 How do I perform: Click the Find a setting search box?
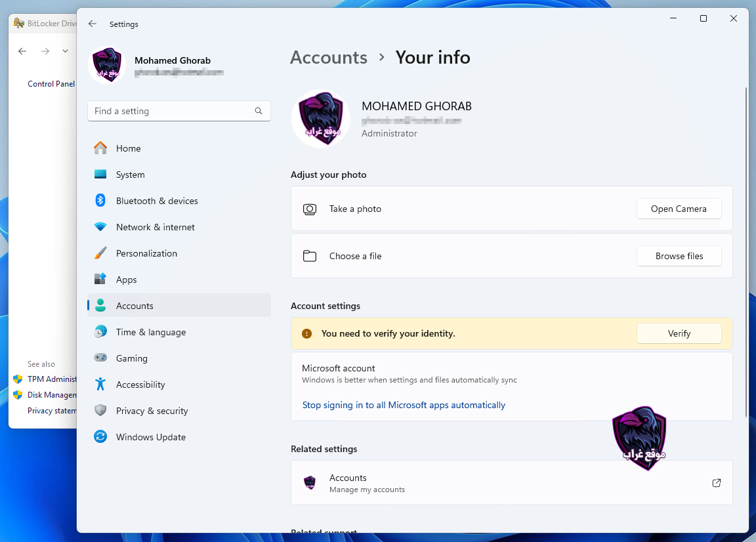179,111
